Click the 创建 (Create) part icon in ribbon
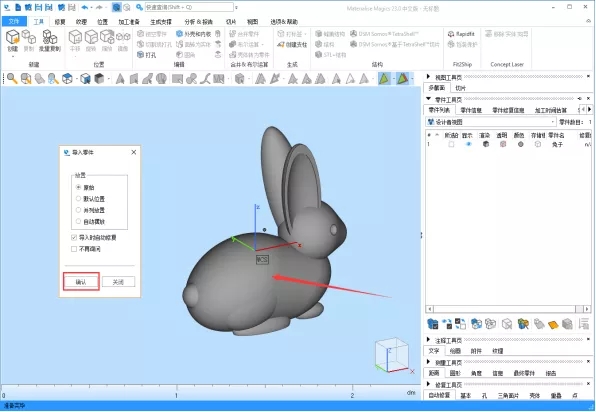Screen dimensions: 596x412 click(13, 37)
